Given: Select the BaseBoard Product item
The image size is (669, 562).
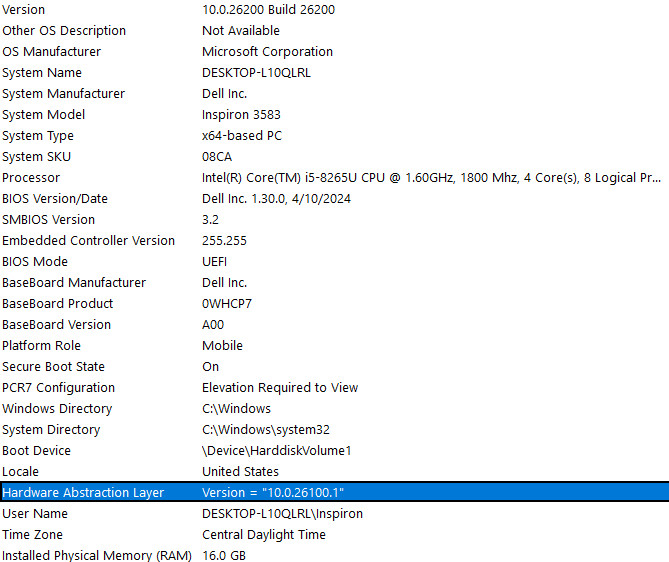Looking at the screenshot, I should tap(58, 303).
